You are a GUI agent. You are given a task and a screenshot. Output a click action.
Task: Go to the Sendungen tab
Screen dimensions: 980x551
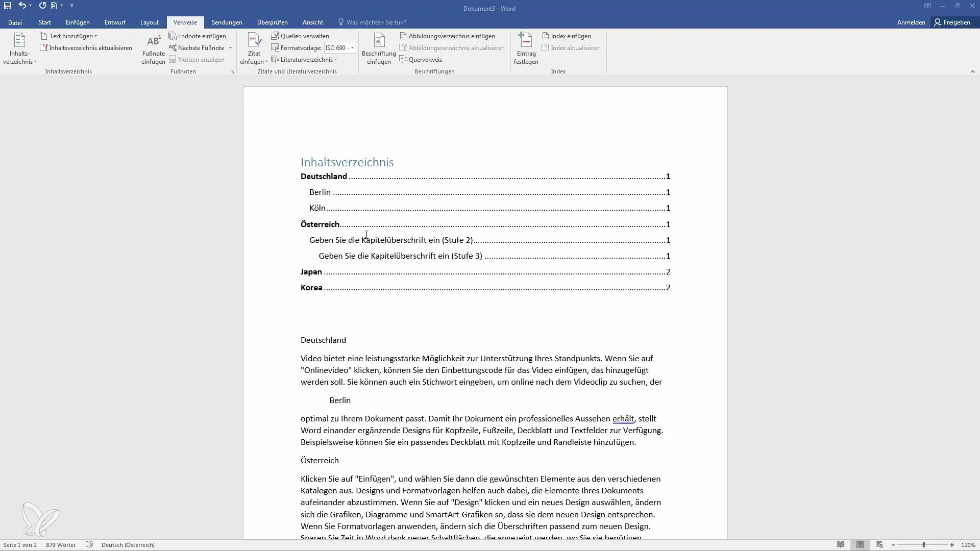pyautogui.click(x=227, y=22)
